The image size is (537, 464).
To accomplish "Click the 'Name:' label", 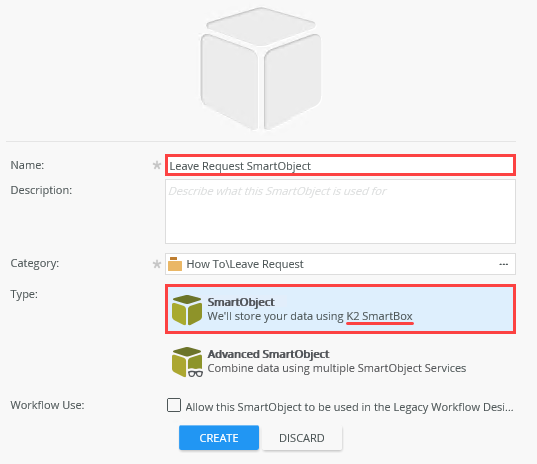I will [27, 165].
